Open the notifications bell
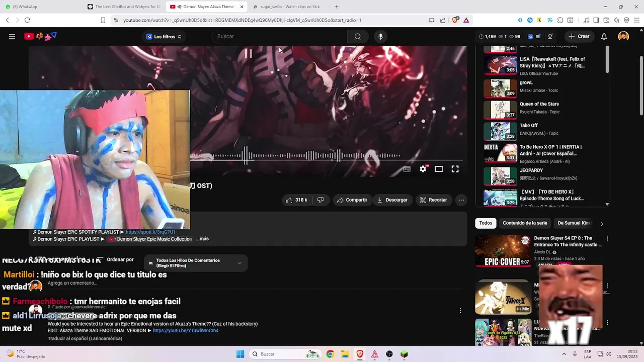 [604, 36]
